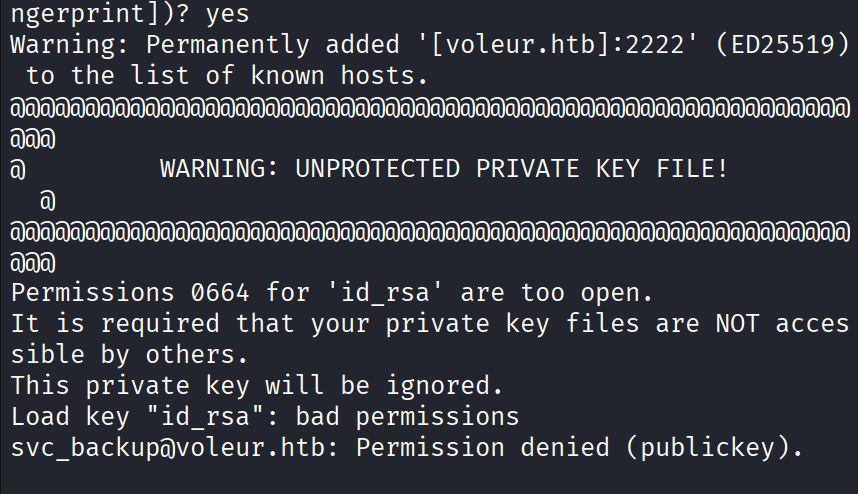The width and height of the screenshot is (858, 494).
Task: Click the 'svc_backup@voleur.htb' user host text
Action: pyautogui.click(x=168, y=447)
